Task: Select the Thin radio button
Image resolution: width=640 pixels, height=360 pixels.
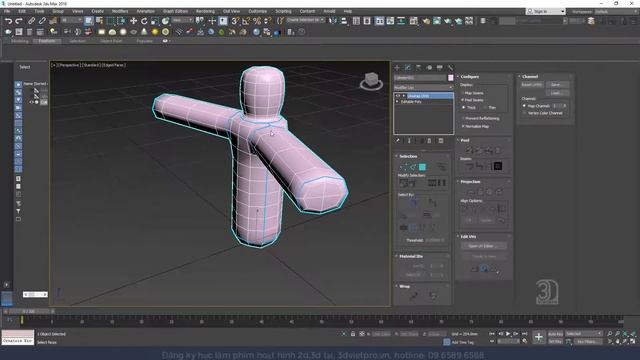Action: pos(485,107)
